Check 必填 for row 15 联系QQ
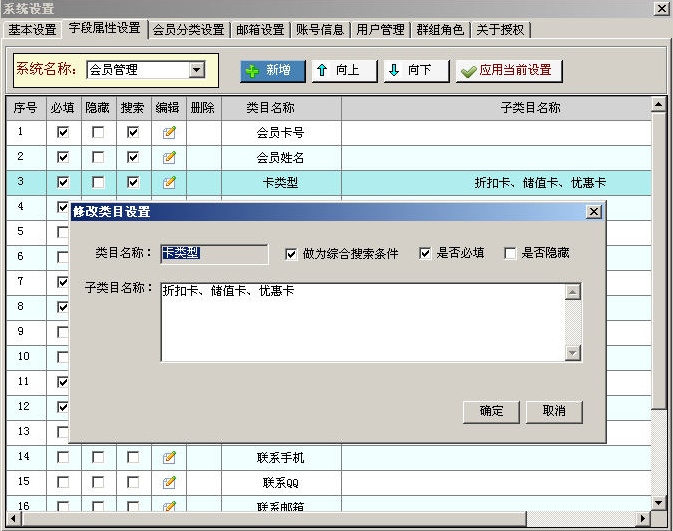Image resolution: width=673 pixels, height=531 pixels. [x=63, y=482]
